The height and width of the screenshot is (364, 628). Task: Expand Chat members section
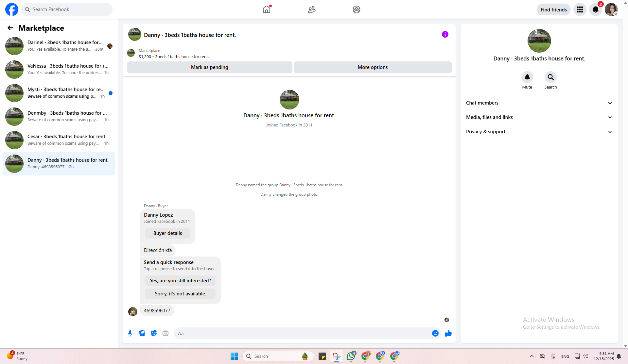pos(539,103)
